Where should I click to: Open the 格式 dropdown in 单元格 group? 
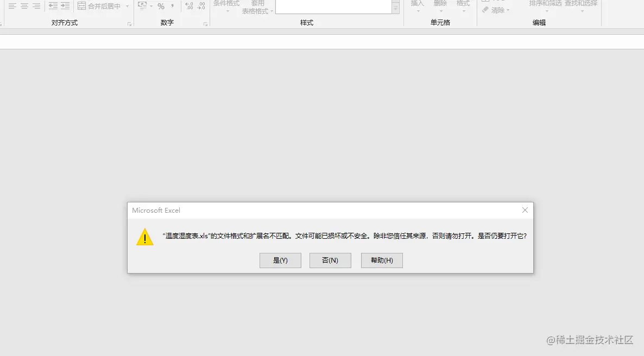tap(463, 7)
